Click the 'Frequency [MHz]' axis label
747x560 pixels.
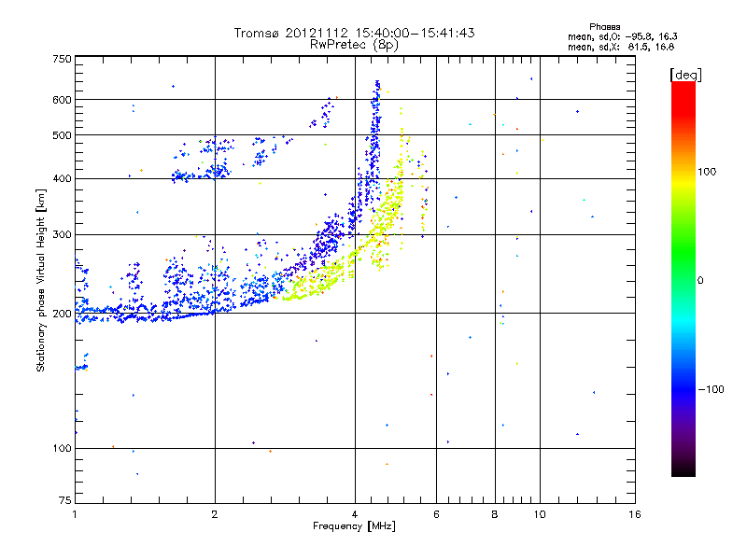[x=354, y=526]
